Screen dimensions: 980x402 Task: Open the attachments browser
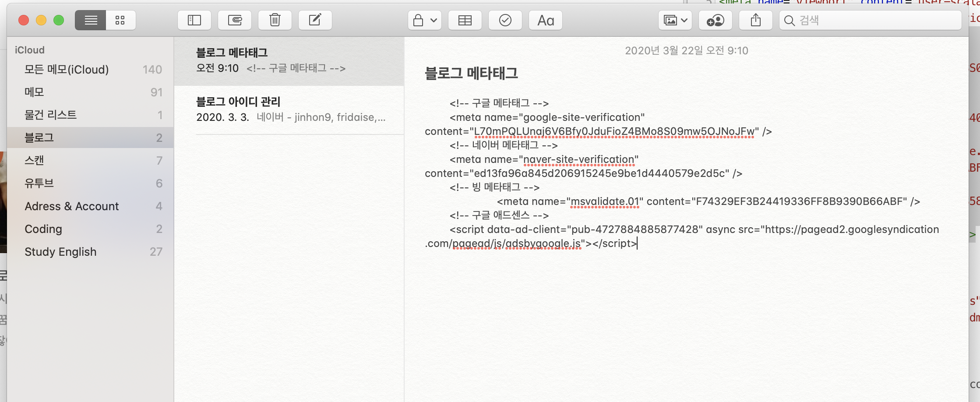click(235, 20)
